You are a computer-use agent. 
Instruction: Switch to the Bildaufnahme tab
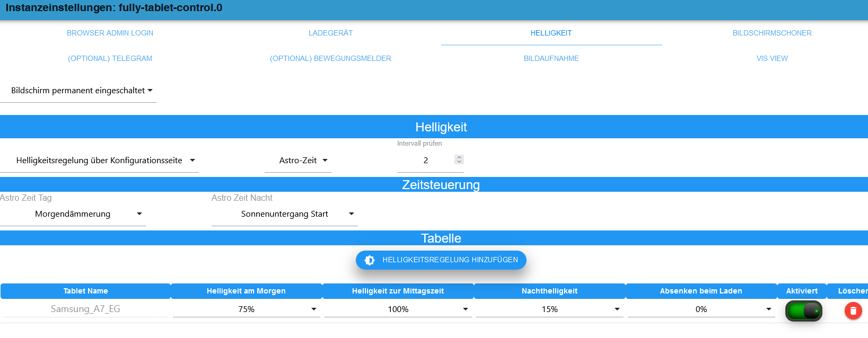551,58
